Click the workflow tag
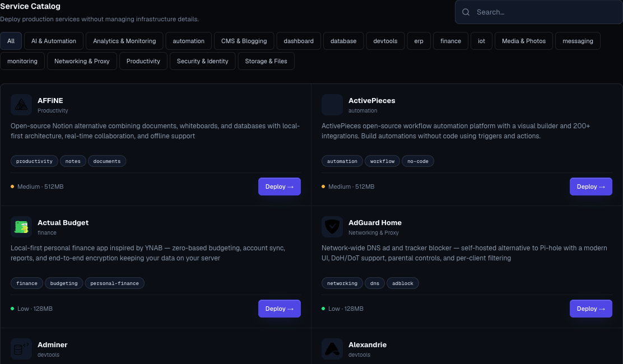This screenshot has height=364, width=623. (x=382, y=161)
